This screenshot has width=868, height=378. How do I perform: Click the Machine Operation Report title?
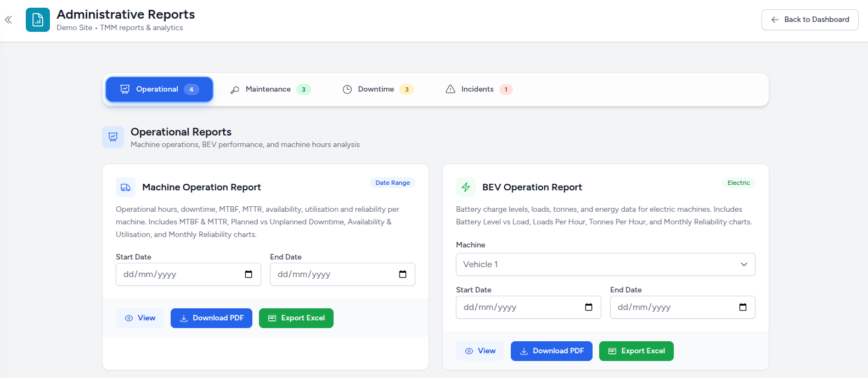[x=201, y=187]
